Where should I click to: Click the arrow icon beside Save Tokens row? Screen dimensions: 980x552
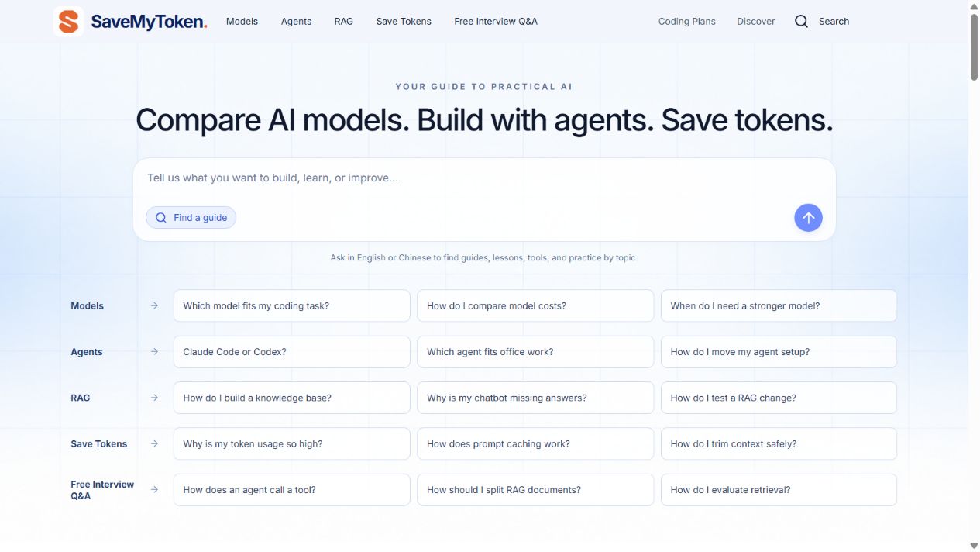(154, 443)
